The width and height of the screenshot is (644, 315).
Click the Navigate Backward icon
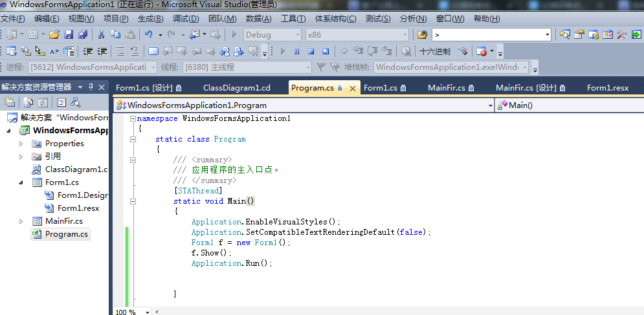[194, 34]
